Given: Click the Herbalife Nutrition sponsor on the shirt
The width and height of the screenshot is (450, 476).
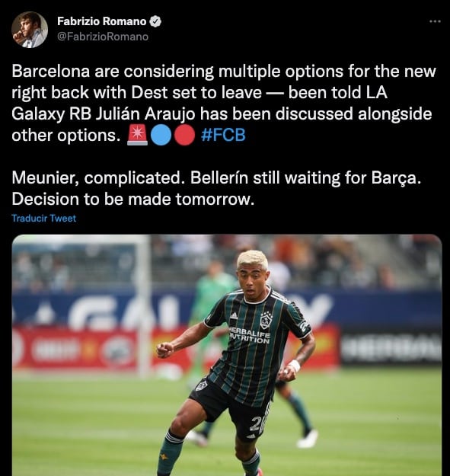Looking at the screenshot, I should point(250,335).
